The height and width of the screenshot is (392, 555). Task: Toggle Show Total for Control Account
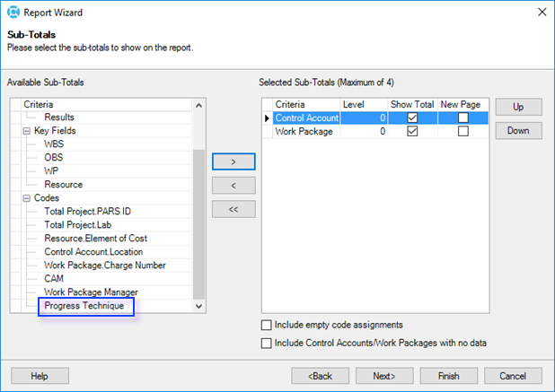click(x=412, y=118)
